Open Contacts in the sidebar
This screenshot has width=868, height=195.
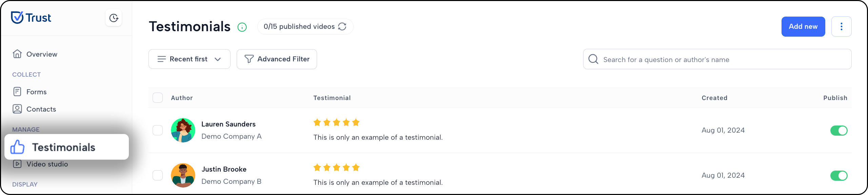point(34,109)
